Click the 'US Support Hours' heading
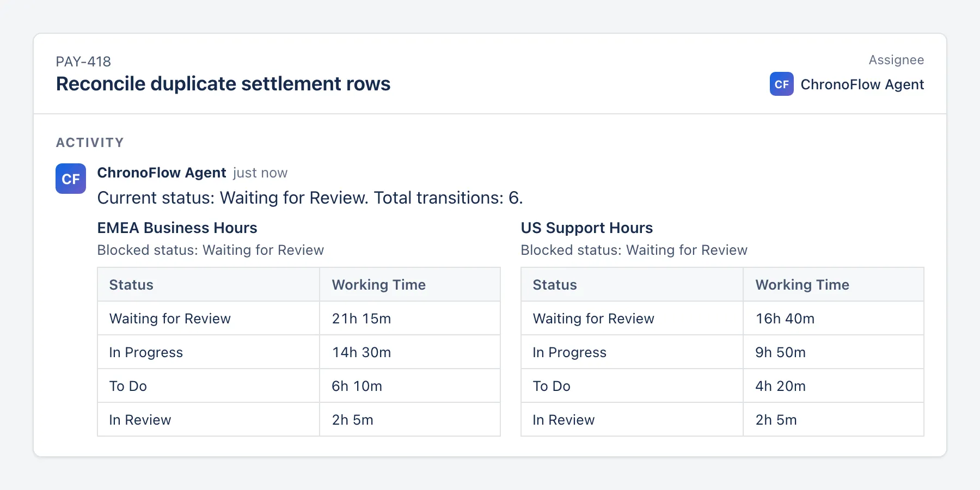The height and width of the screenshot is (490, 980). 586,228
